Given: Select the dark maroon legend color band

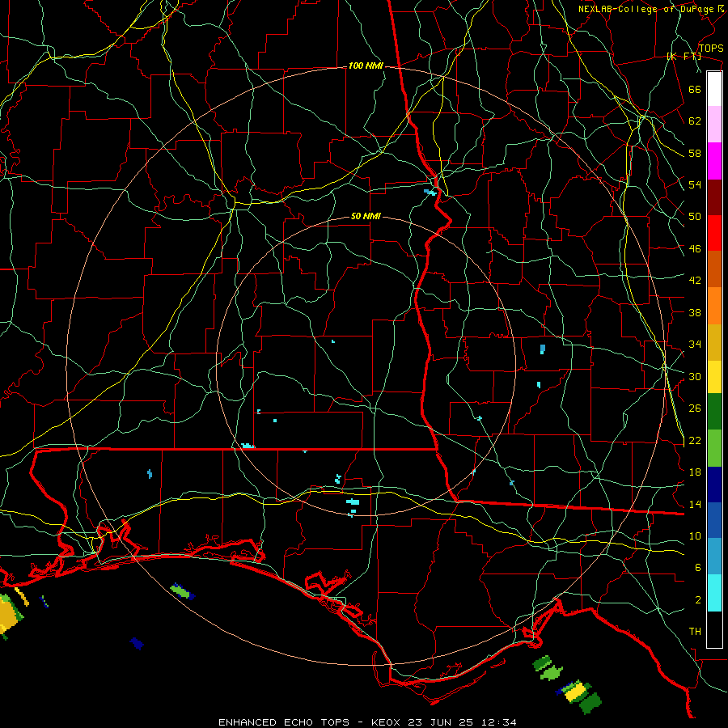Looking at the screenshot, I should tap(714, 197).
